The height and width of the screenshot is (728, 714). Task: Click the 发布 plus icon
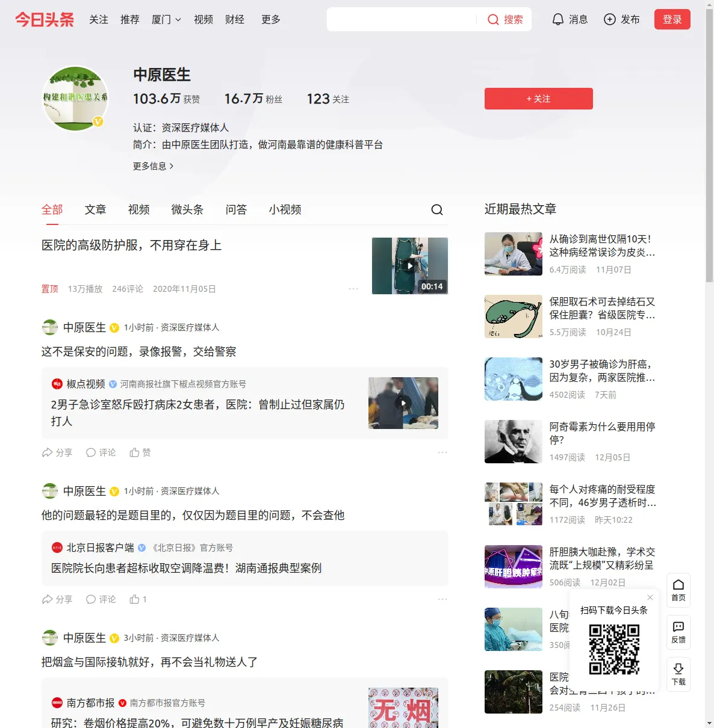pyautogui.click(x=610, y=20)
